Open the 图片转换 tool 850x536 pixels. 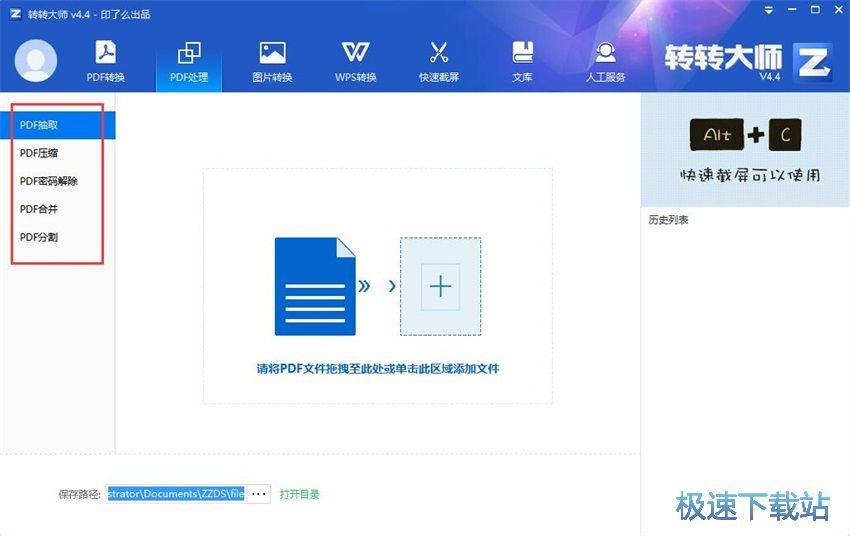272,61
